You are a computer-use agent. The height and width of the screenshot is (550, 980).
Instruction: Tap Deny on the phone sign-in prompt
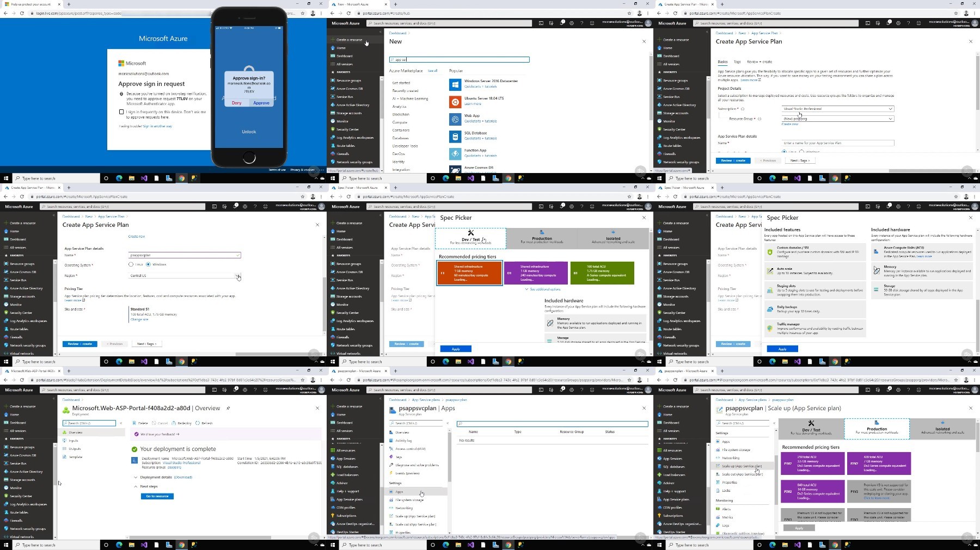click(237, 103)
